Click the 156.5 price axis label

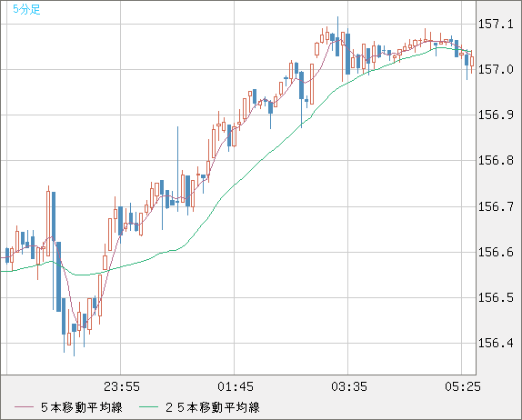496,297
